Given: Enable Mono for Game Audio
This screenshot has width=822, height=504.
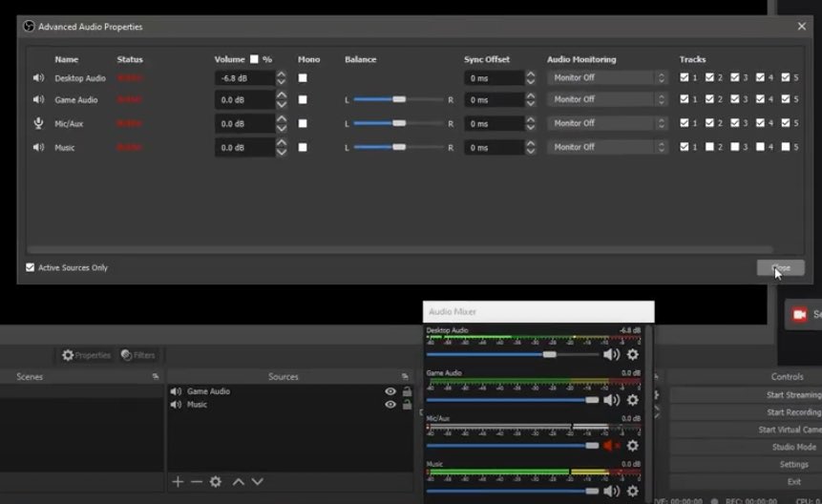Looking at the screenshot, I should coord(303,99).
